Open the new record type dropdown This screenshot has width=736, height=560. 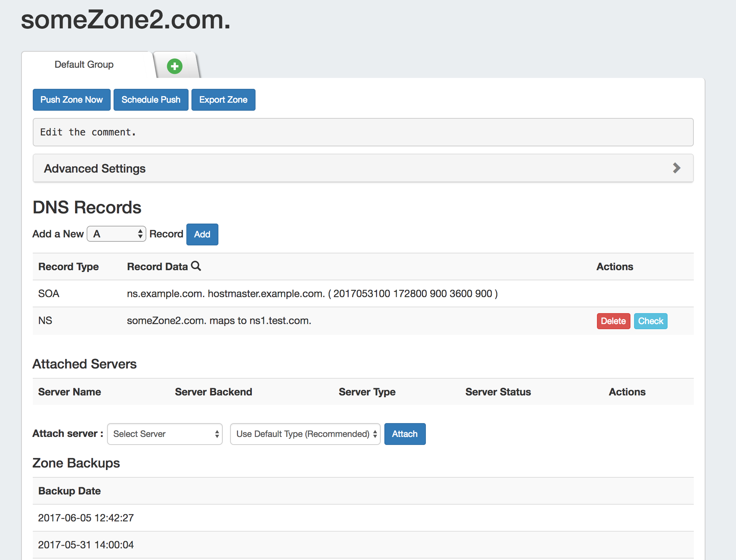pos(116,234)
